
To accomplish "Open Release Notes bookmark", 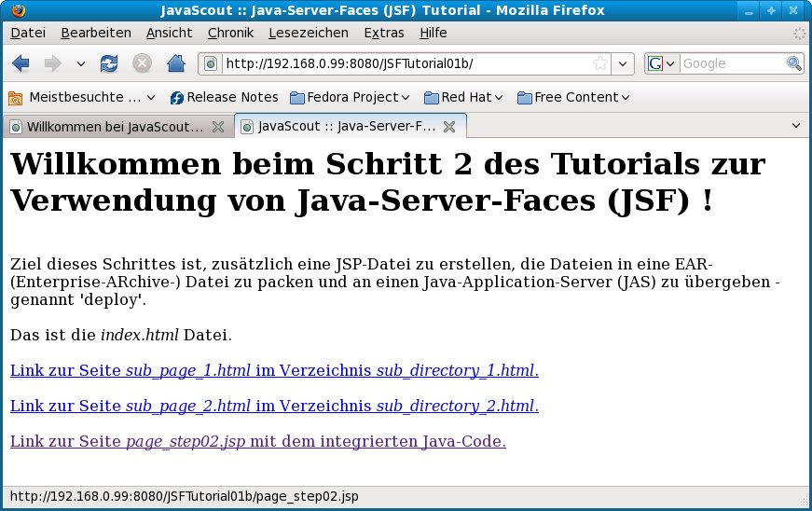I will [x=224, y=97].
